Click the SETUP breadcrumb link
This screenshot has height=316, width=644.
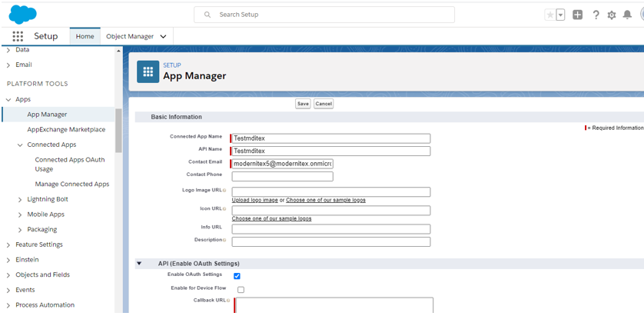172,65
